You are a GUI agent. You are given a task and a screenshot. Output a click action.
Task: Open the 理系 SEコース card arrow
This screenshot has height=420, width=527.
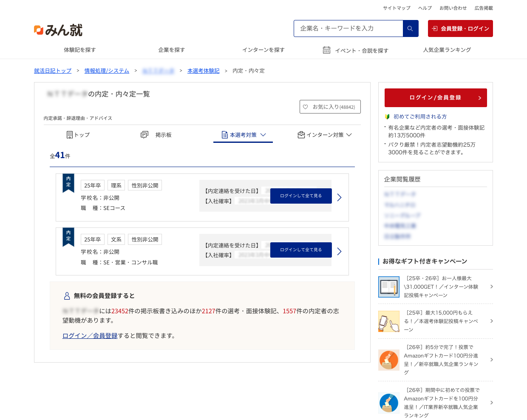pos(339,197)
